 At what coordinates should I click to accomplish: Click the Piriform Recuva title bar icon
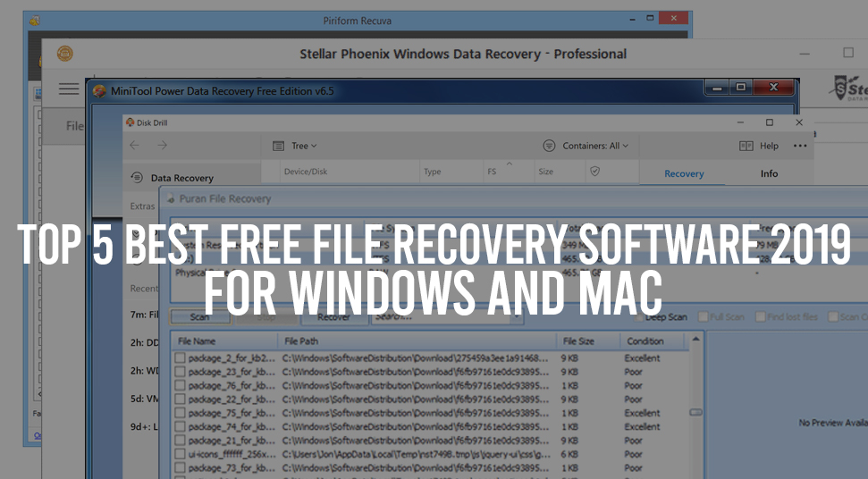point(35,21)
